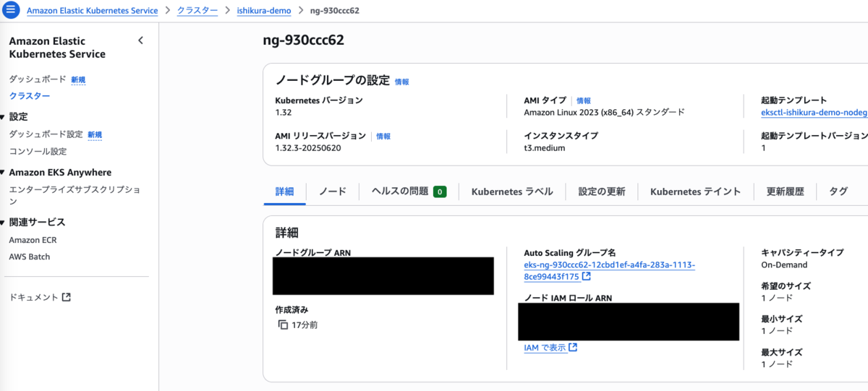Viewport: 868px width, 391px height.
Task: Click the 新規 badge next to ダッシュボード設定
Action: [95, 134]
